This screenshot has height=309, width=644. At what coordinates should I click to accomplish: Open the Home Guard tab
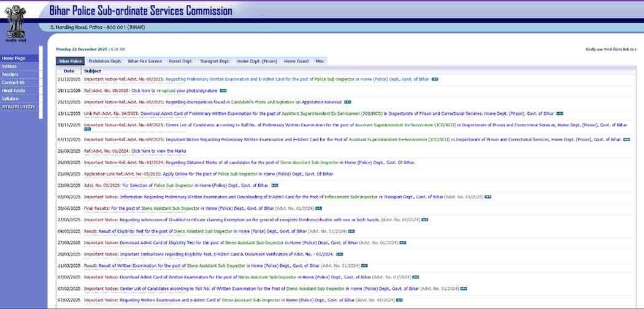tap(297, 61)
